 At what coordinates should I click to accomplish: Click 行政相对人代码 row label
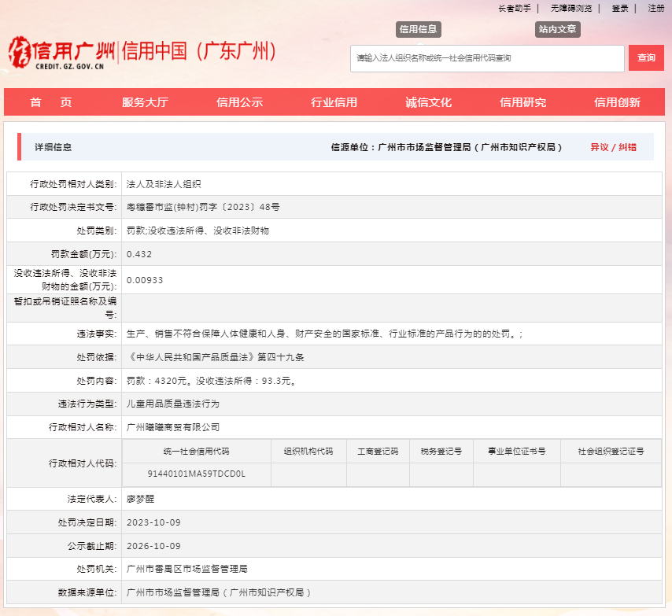click(x=83, y=463)
